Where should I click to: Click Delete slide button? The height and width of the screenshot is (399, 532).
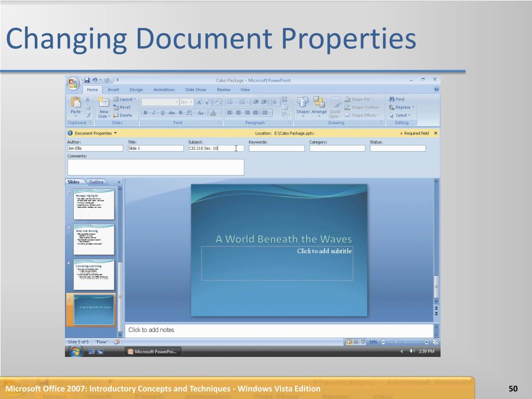123,115
